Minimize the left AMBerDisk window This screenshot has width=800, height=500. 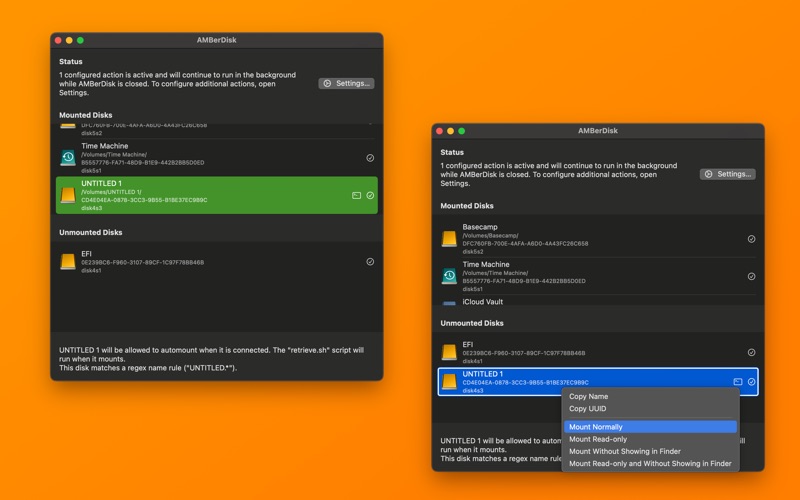tap(69, 40)
